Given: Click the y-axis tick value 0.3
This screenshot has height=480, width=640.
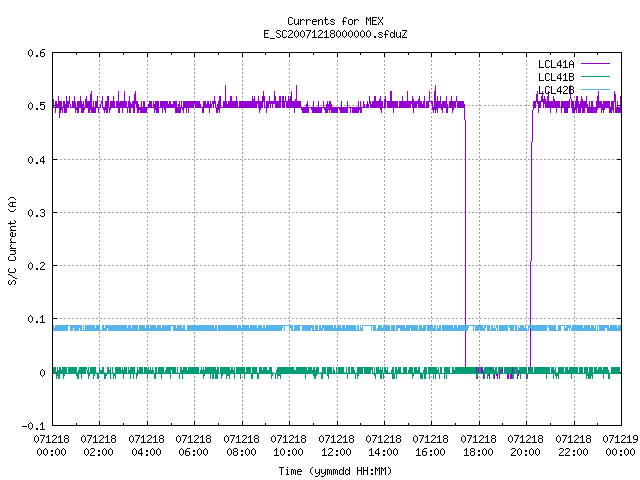Looking at the screenshot, I should [x=36, y=213].
